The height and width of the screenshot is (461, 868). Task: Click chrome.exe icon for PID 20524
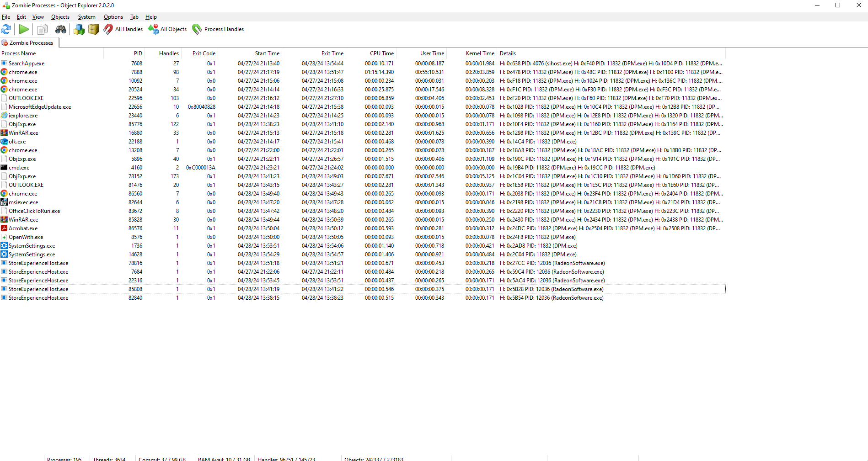4,90
